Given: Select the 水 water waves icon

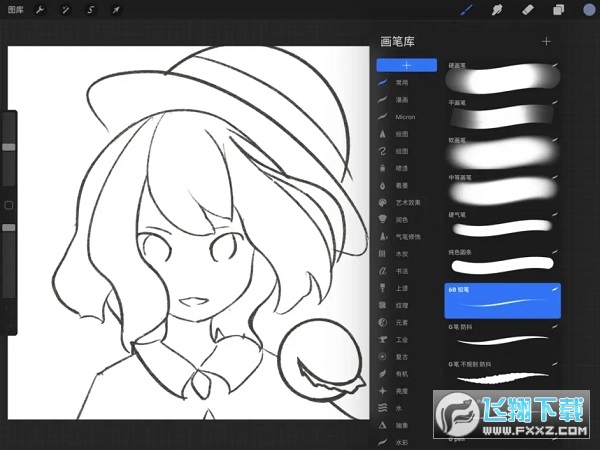Looking at the screenshot, I should tap(382, 408).
